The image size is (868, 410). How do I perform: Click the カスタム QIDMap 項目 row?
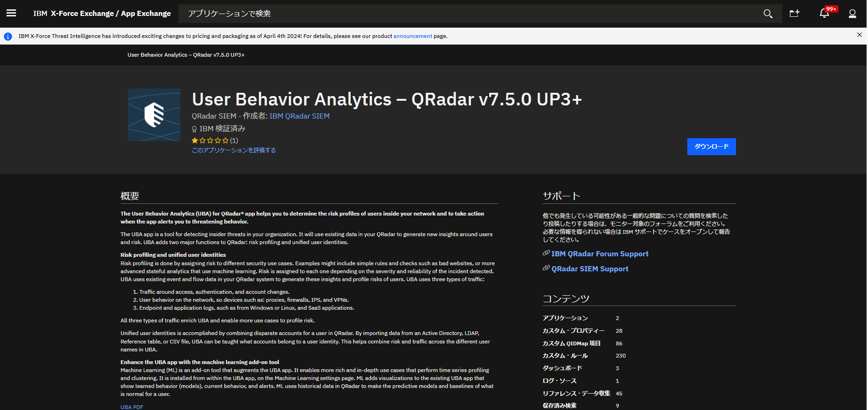[x=639, y=343]
